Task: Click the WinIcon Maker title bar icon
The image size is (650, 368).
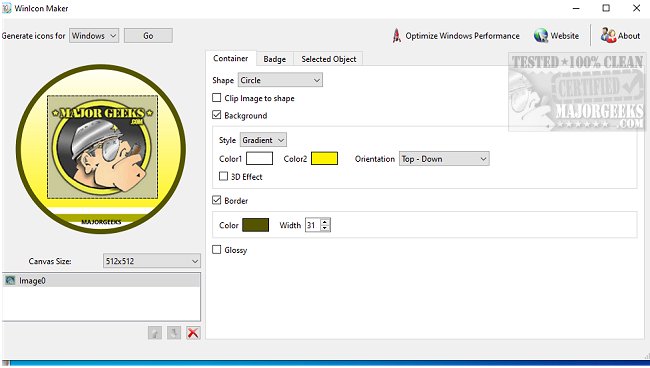Action: [x=6, y=8]
